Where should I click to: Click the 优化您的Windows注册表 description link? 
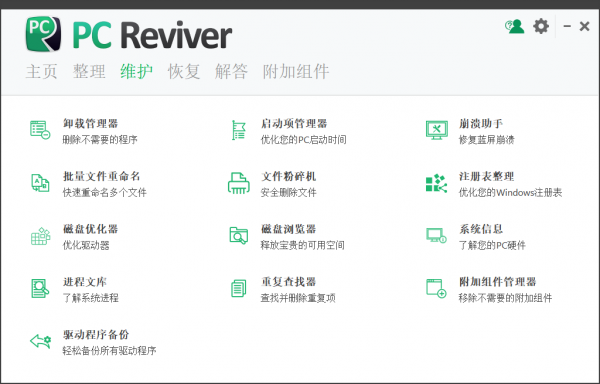tap(510, 192)
